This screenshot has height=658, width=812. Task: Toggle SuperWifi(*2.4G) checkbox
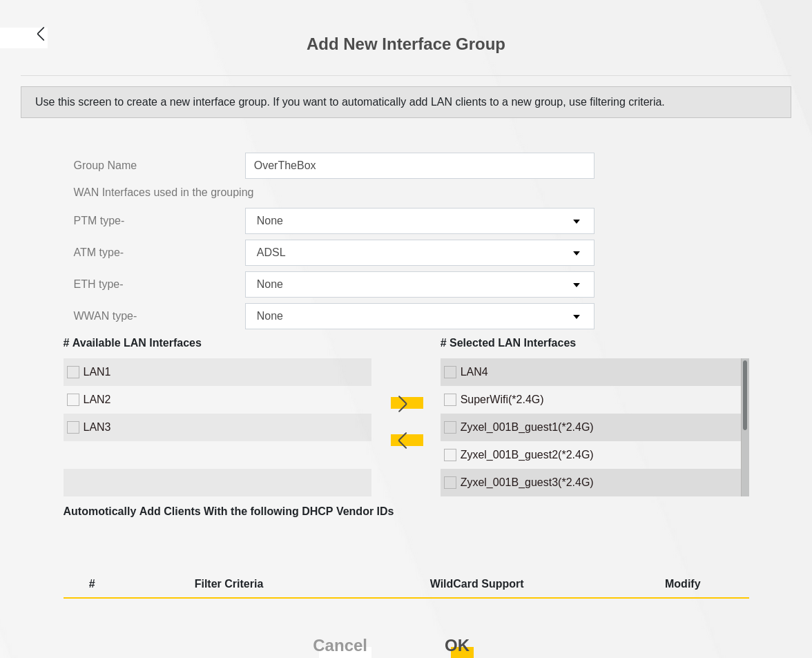click(450, 400)
